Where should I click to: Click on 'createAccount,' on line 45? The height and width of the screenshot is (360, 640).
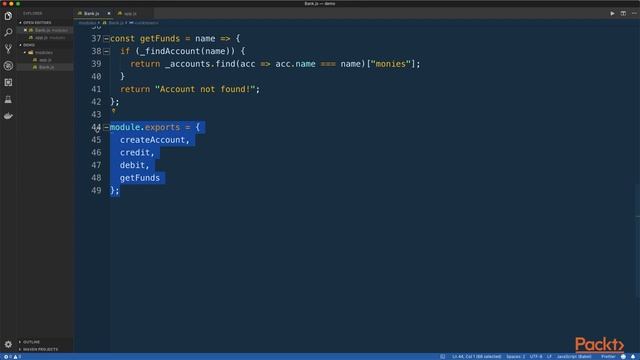tap(155, 140)
